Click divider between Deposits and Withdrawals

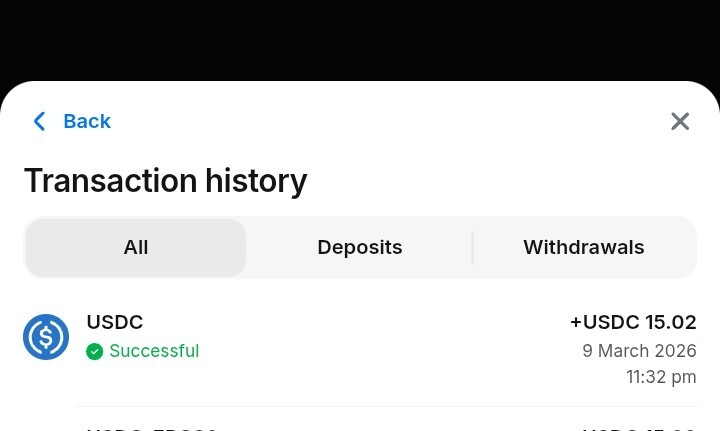472,247
